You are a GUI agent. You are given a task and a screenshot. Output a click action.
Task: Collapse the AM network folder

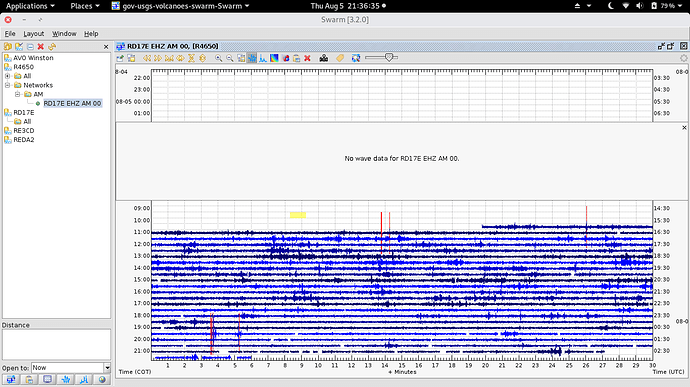pyautogui.click(x=17, y=94)
